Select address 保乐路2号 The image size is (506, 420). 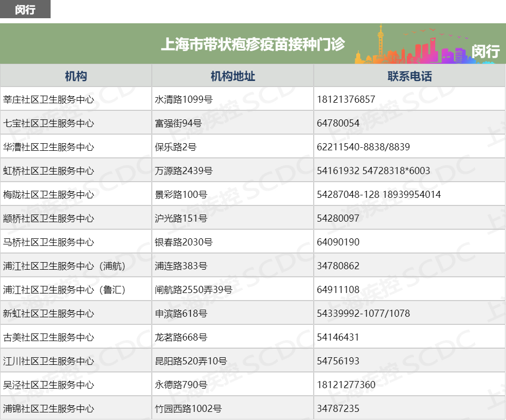(x=176, y=147)
